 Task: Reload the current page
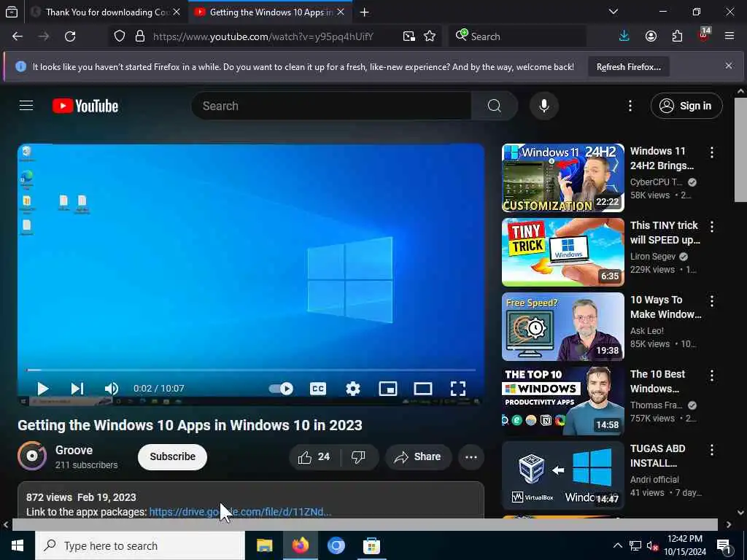pos(70,36)
